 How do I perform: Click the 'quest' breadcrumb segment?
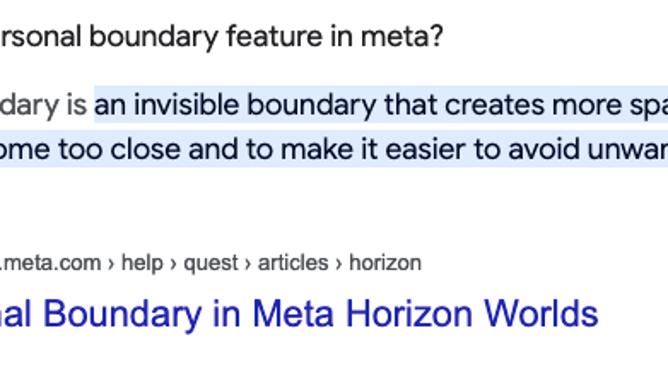tap(210, 263)
